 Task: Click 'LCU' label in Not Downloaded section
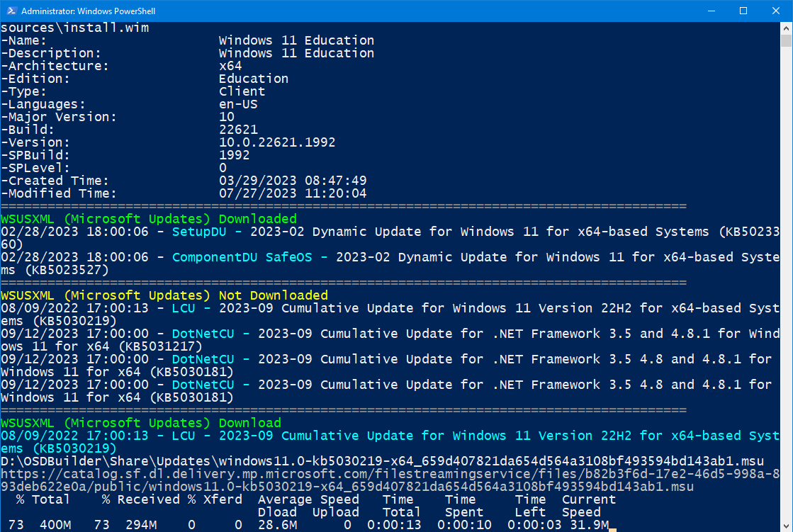[x=184, y=308]
